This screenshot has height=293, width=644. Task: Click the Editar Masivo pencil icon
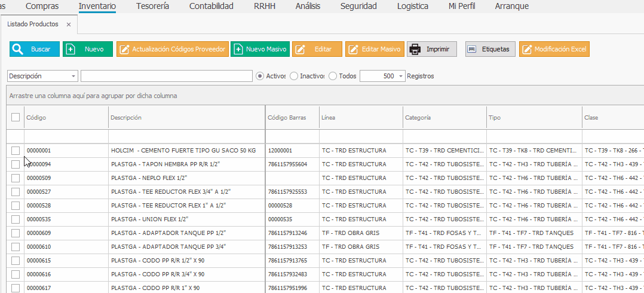pyautogui.click(x=353, y=49)
